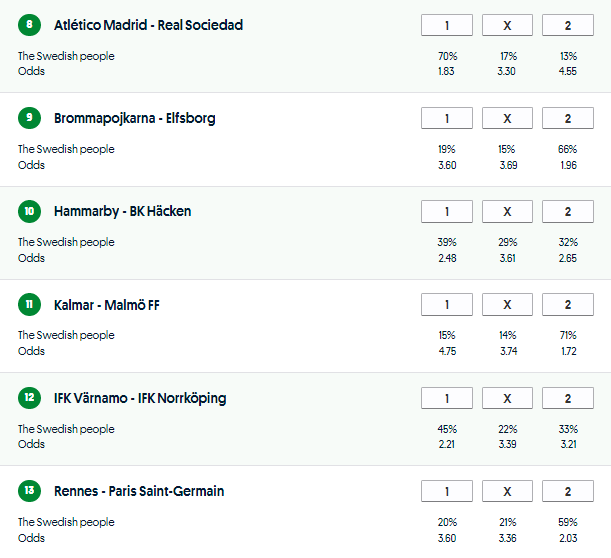Select X for Rennes - Paris Saint-Germain
The width and height of the screenshot is (611, 558).
coord(507,491)
